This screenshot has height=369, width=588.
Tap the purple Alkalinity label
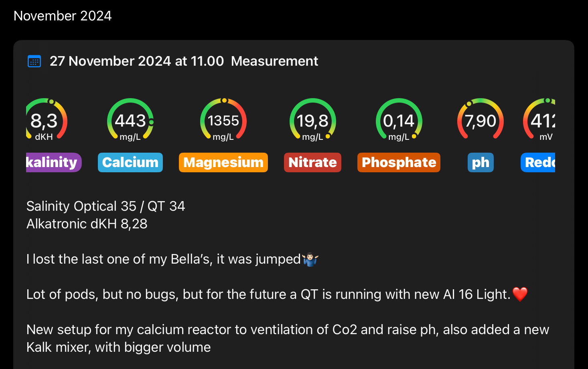[53, 163]
